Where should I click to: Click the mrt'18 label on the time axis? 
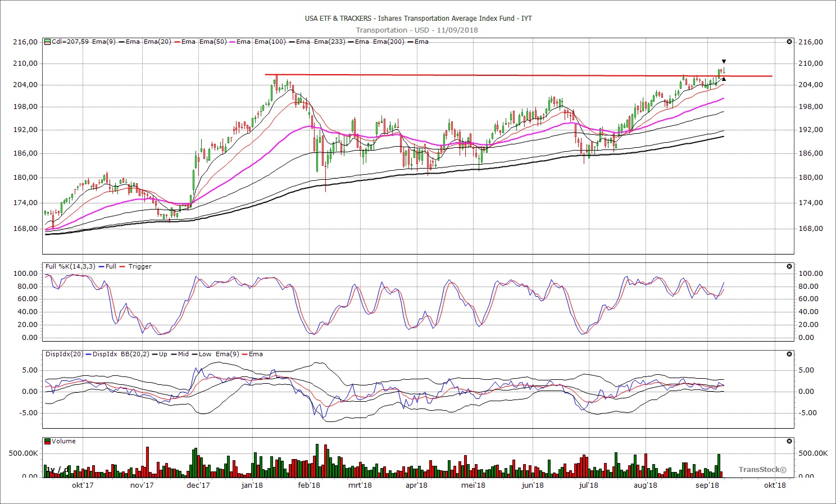(x=360, y=485)
